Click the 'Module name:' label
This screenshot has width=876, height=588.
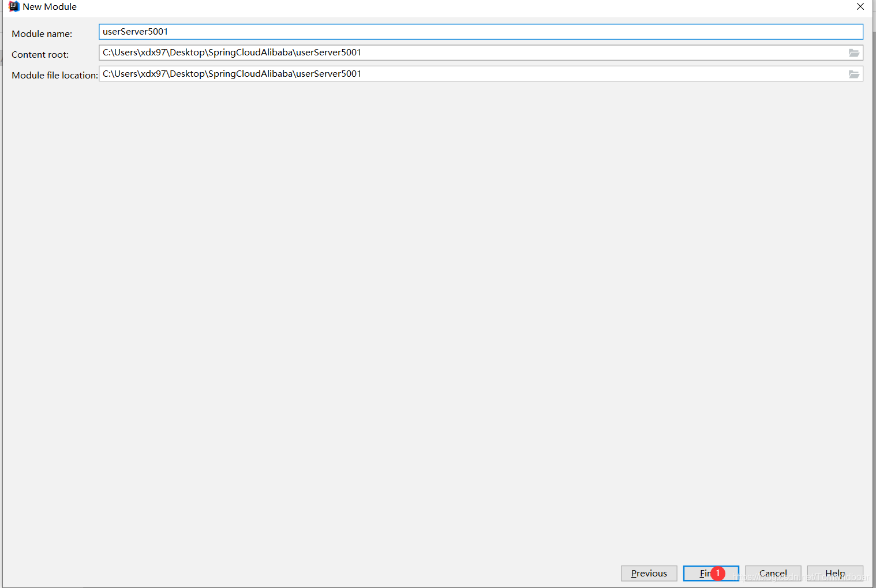(x=42, y=34)
